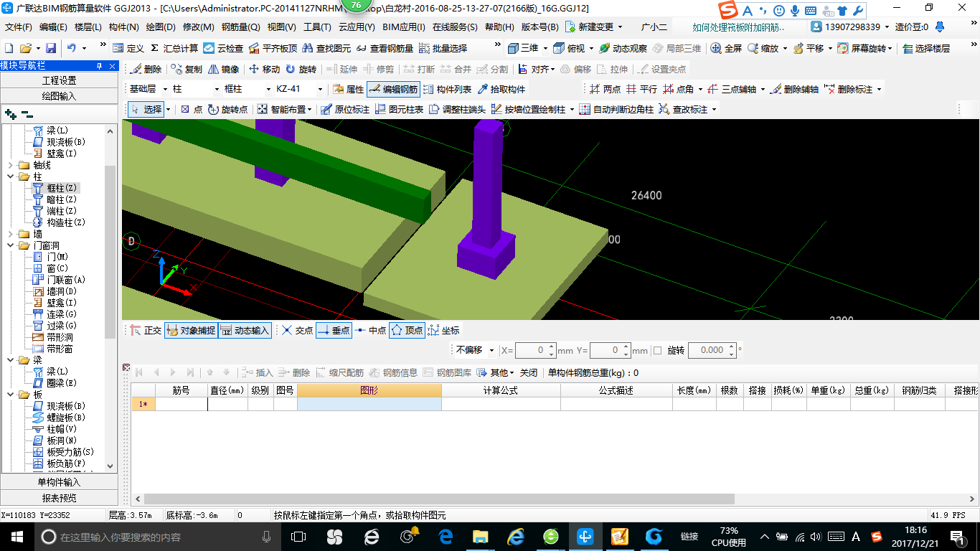The height and width of the screenshot is (551, 980).
Task: Toggle 顶点 vertex snap
Action: pyautogui.click(x=407, y=330)
